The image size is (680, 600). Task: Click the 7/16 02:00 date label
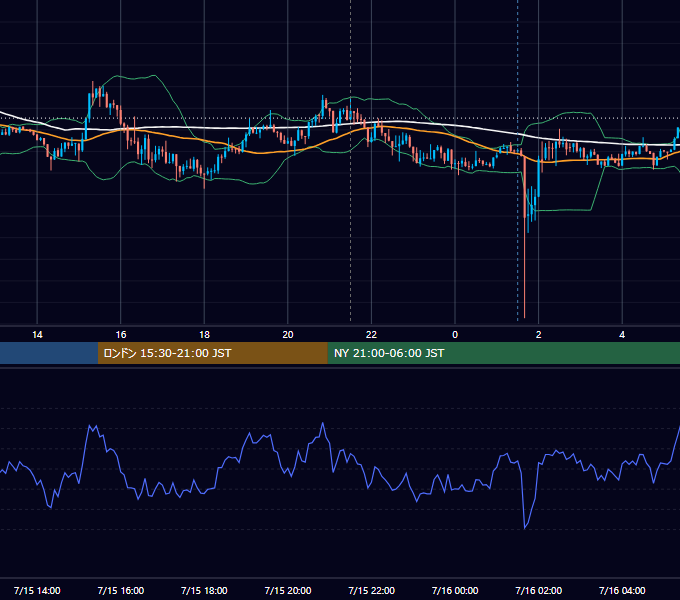click(x=539, y=590)
